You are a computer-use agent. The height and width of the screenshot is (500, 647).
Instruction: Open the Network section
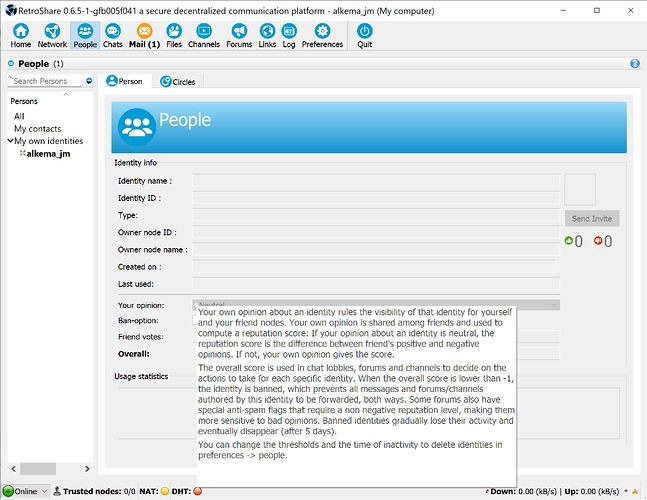52,36
